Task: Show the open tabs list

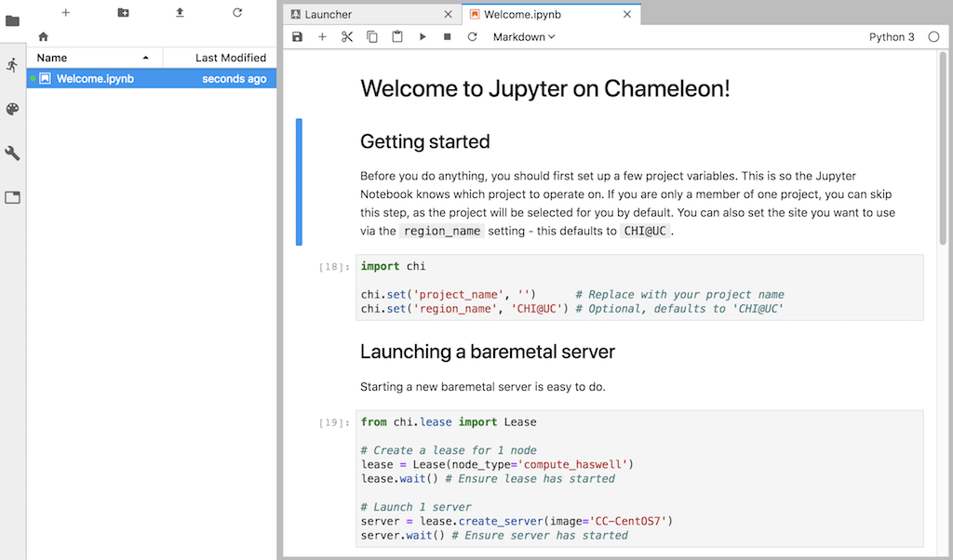Action: click(12, 197)
